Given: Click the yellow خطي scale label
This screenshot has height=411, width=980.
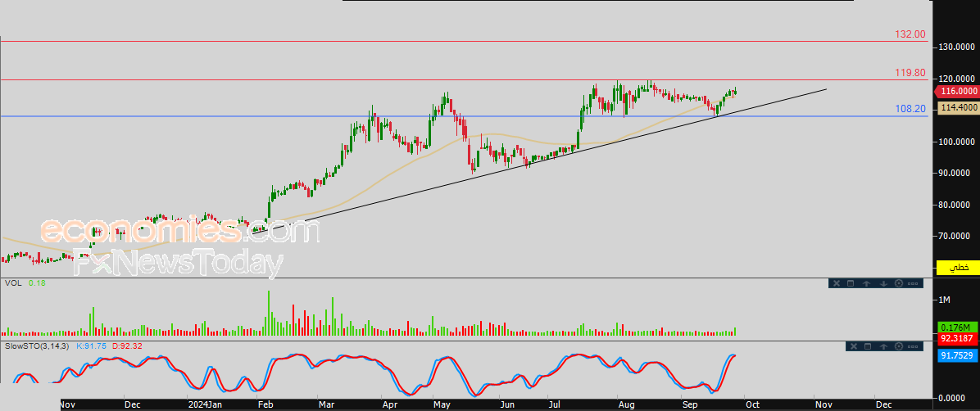Looking at the screenshot, I should click(958, 268).
